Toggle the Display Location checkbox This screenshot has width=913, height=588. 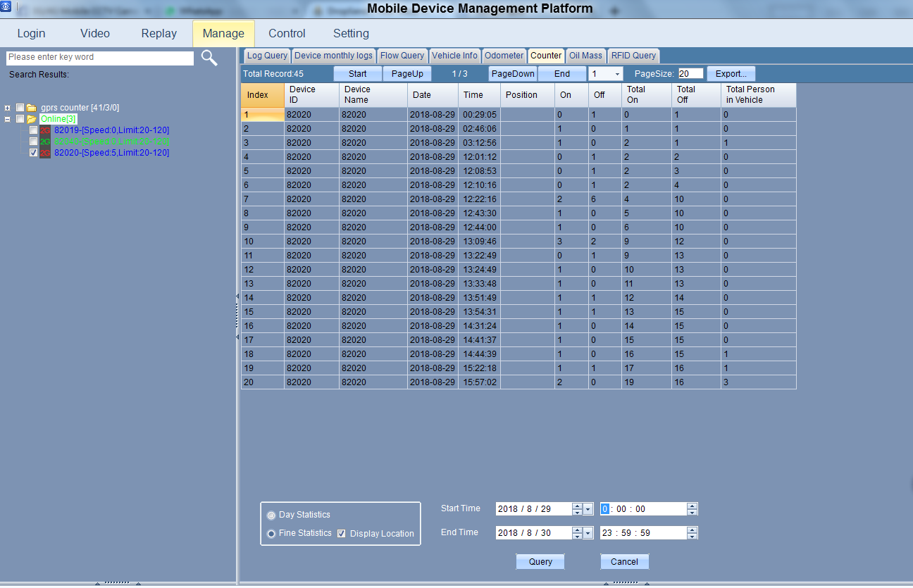pyautogui.click(x=342, y=533)
